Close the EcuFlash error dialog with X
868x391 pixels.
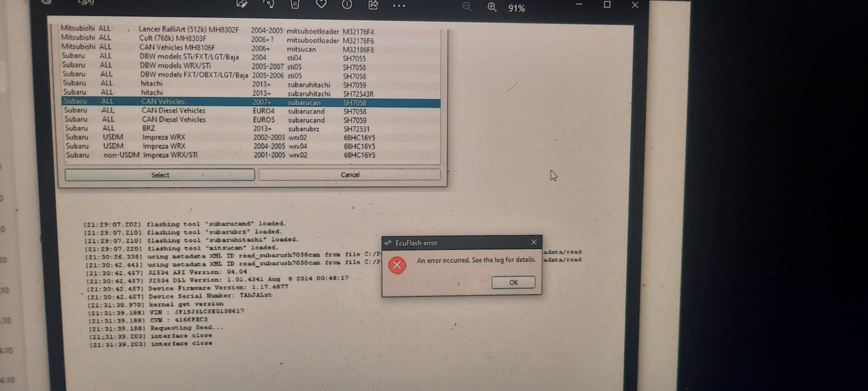pos(533,242)
